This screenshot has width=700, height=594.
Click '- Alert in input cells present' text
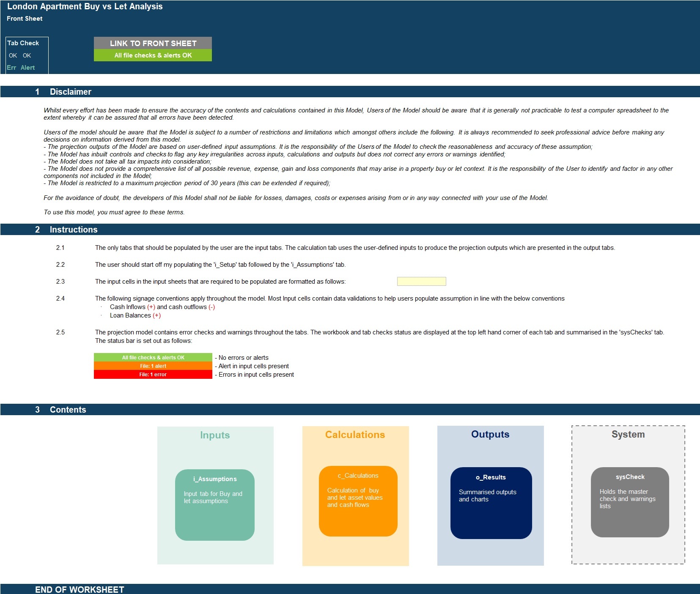(252, 366)
